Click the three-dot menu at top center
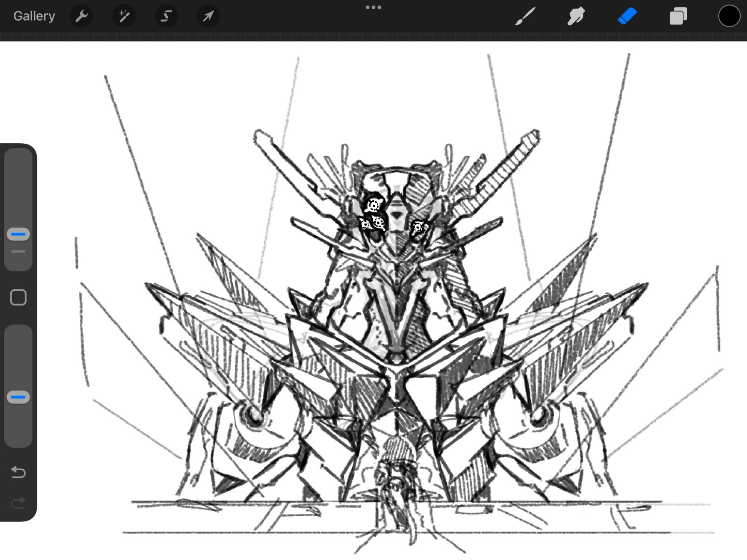 [373, 7]
